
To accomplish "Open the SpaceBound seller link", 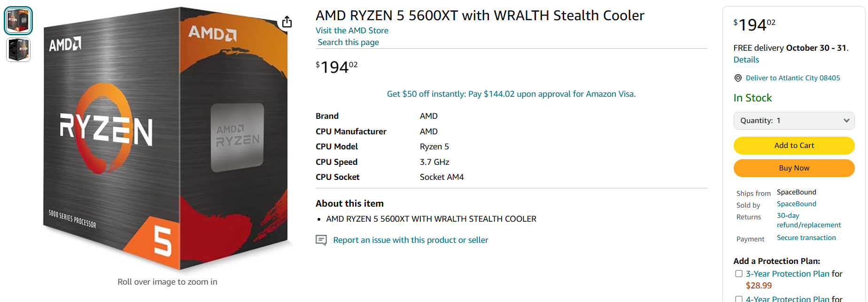I will [x=796, y=204].
